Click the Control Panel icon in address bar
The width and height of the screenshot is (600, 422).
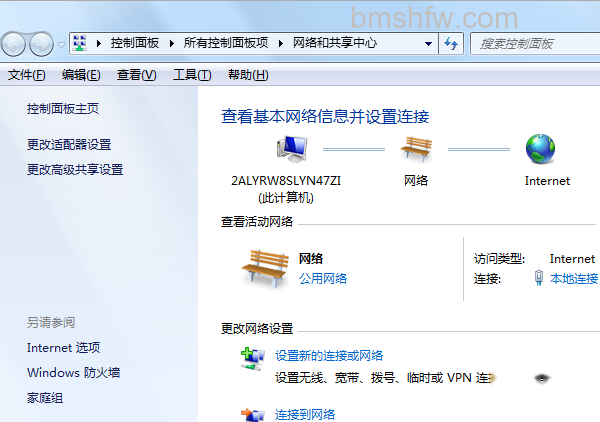tap(80, 43)
